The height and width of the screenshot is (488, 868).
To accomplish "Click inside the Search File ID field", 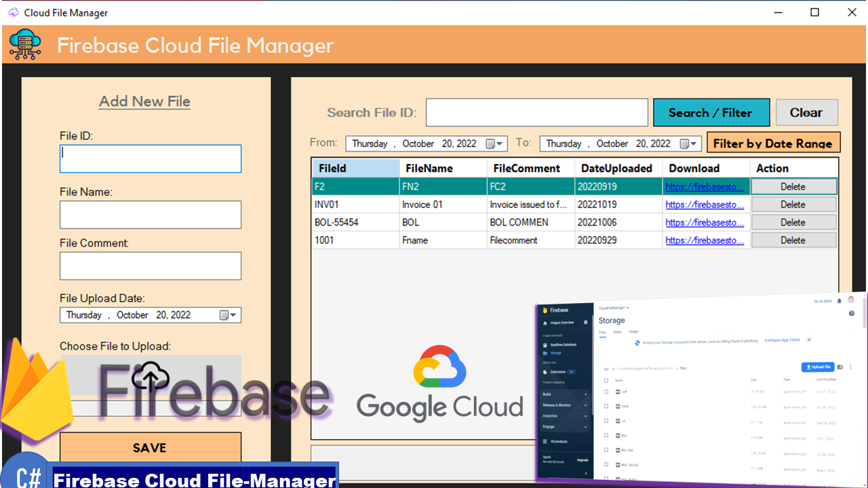I will (x=536, y=112).
